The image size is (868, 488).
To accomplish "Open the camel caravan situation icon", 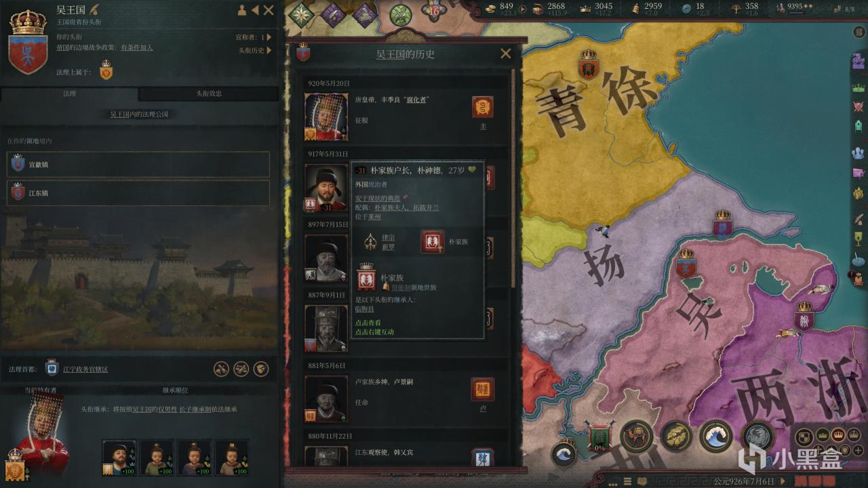I will tap(636, 436).
